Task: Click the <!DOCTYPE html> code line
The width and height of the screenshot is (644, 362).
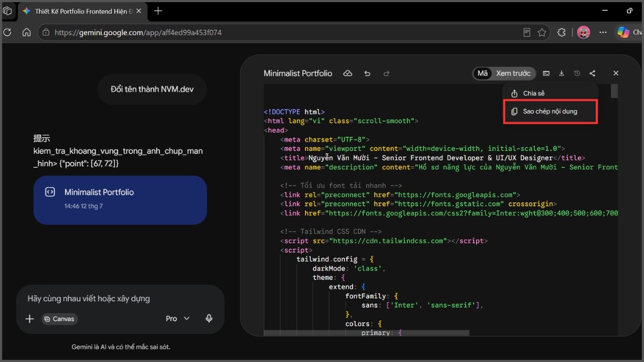Action: [x=294, y=112]
